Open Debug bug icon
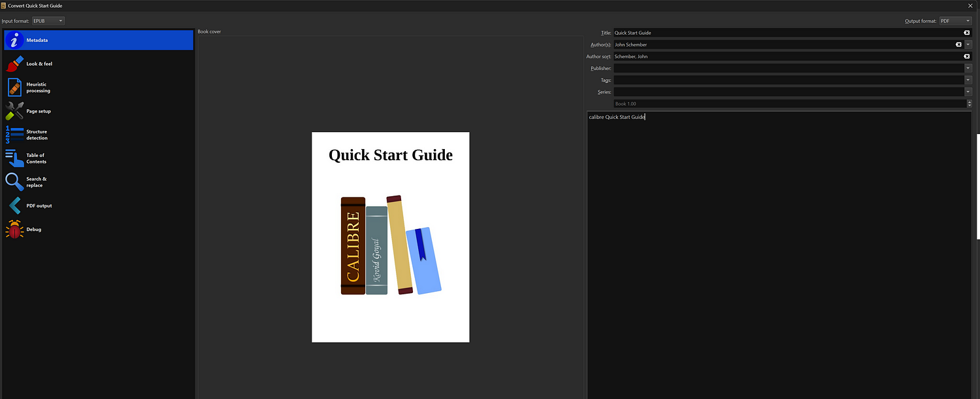 (14, 230)
